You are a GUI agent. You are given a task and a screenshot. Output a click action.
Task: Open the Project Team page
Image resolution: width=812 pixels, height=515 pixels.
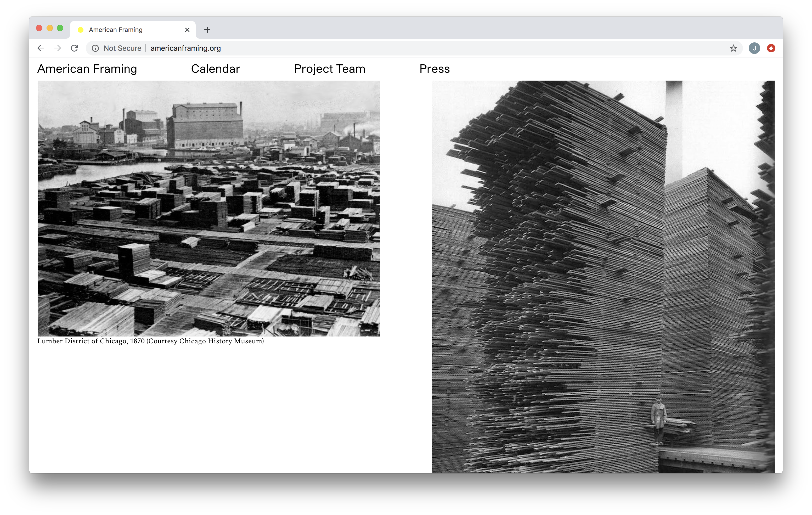(329, 69)
